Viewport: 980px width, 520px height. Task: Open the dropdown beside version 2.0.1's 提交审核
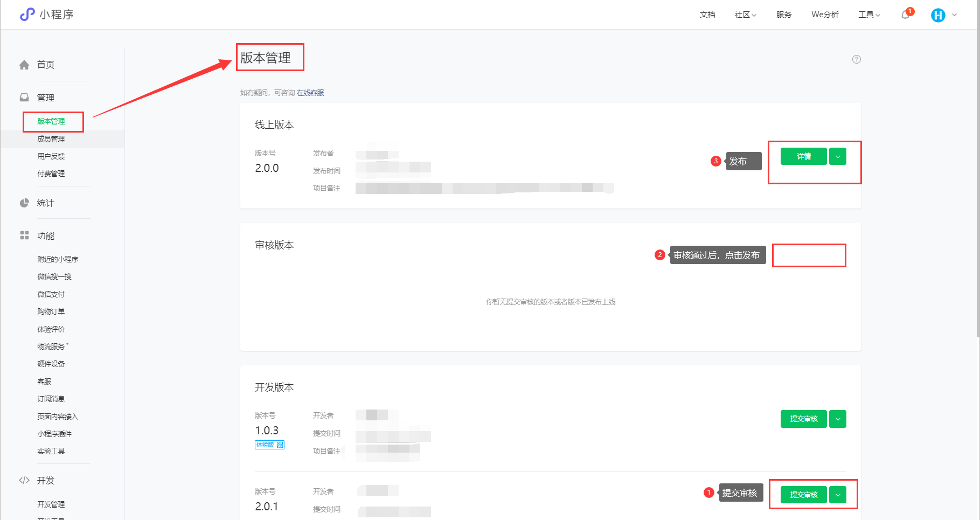tap(837, 494)
